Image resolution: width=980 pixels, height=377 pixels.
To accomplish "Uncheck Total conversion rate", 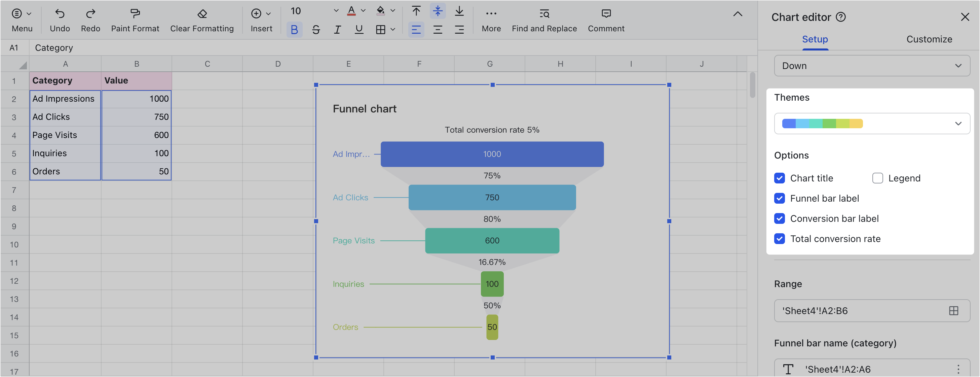I will pyautogui.click(x=780, y=239).
